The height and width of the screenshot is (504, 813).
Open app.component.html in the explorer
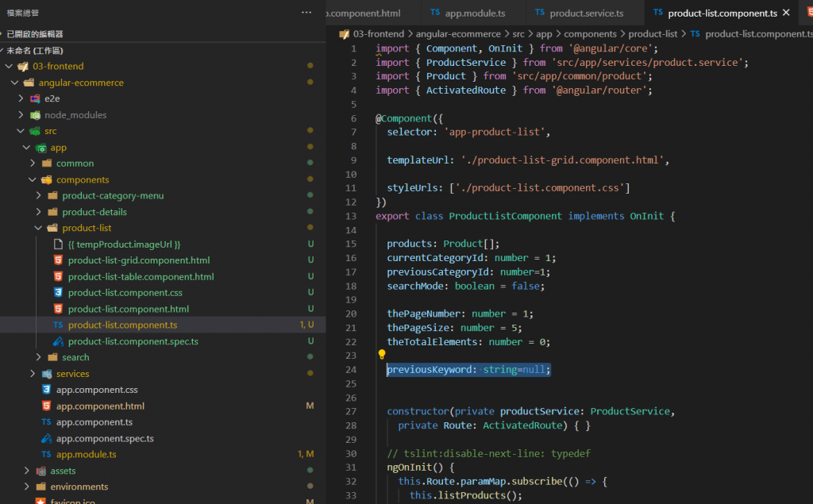pyautogui.click(x=100, y=406)
